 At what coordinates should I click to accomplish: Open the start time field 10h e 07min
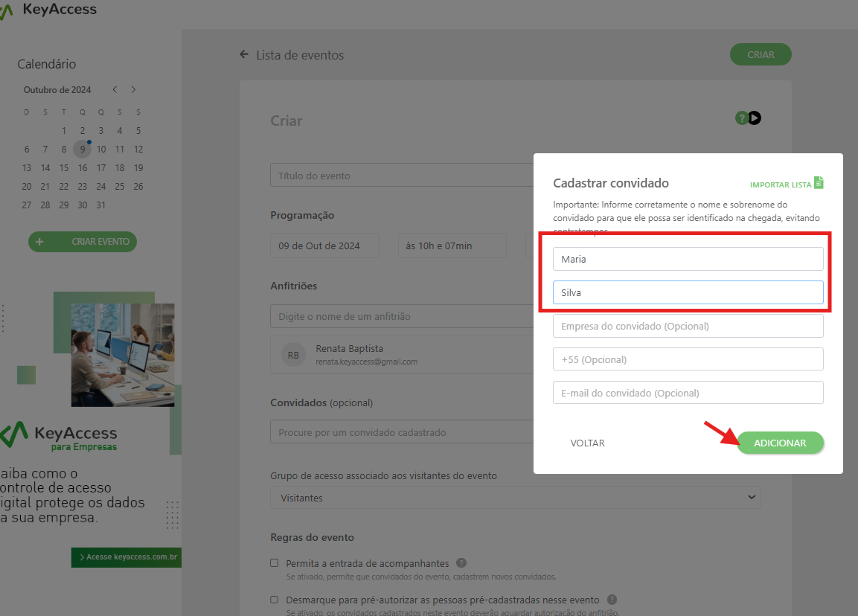pos(452,246)
